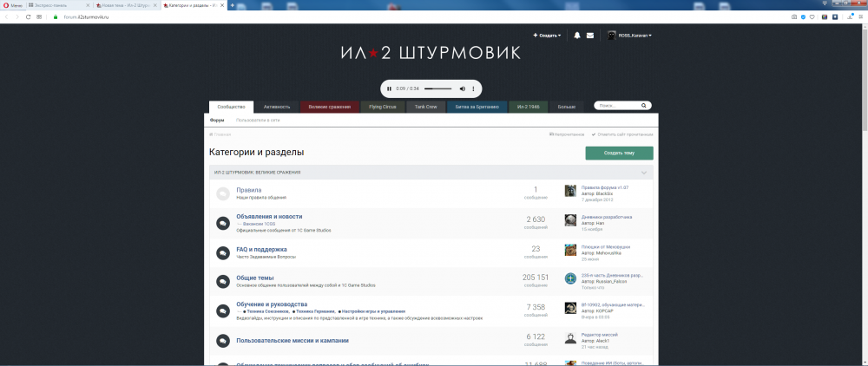
Task: Click Отметить сайт прочитанным
Action: pos(622,134)
